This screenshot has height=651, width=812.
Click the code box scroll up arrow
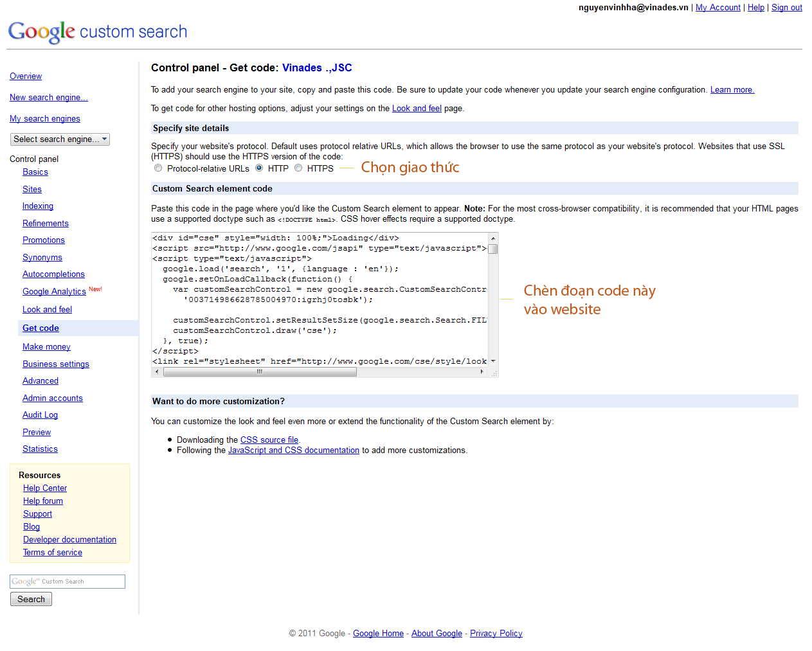[x=493, y=238]
